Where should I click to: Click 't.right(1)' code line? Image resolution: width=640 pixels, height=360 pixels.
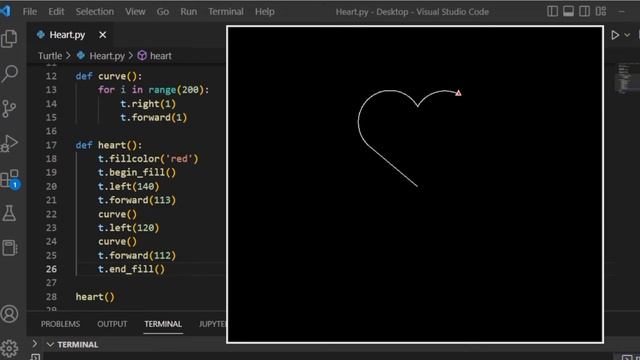pyautogui.click(x=148, y=104)
